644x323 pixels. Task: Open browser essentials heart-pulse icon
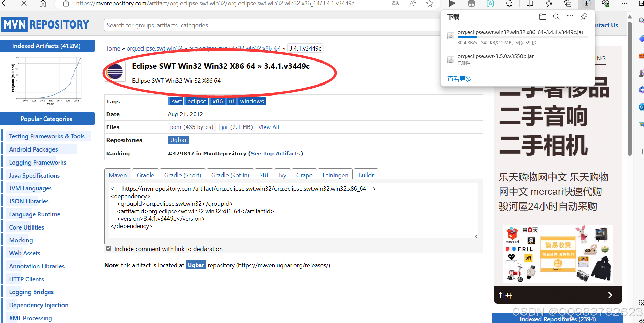pyautogui.click(x=606, y=3)
